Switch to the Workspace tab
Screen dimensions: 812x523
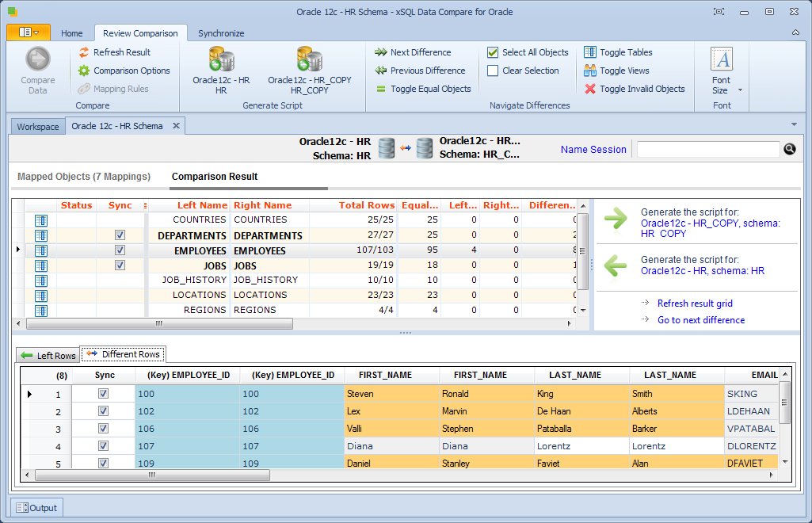38,126
